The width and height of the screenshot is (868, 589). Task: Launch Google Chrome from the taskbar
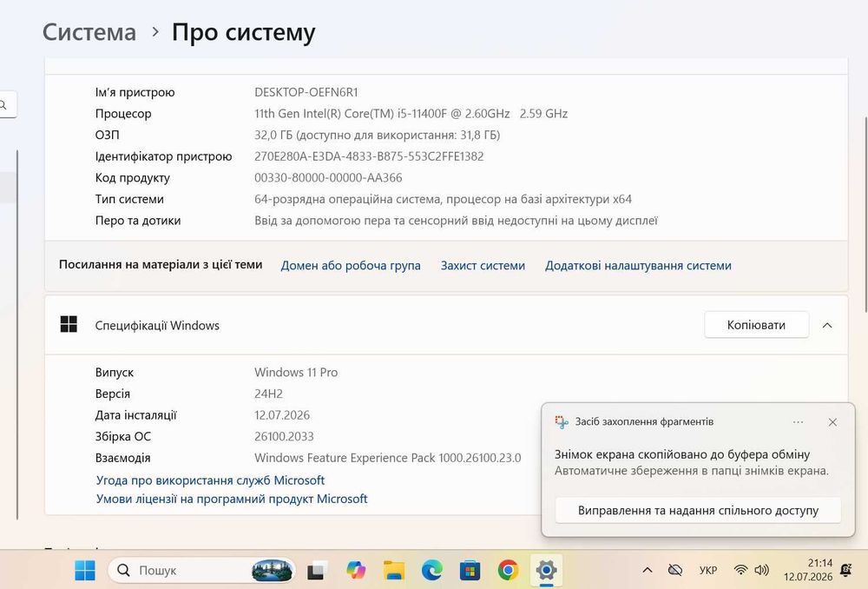click(508, 570)
